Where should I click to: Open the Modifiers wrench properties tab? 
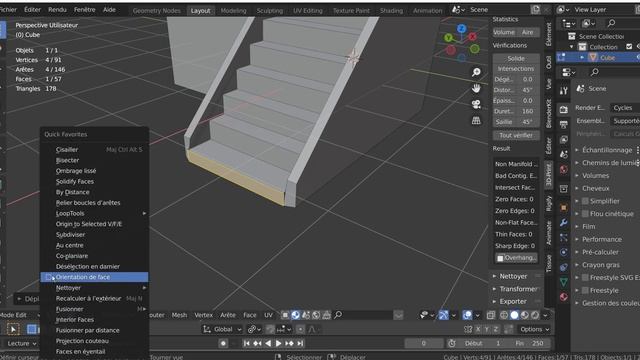click(x=564, y=222)
